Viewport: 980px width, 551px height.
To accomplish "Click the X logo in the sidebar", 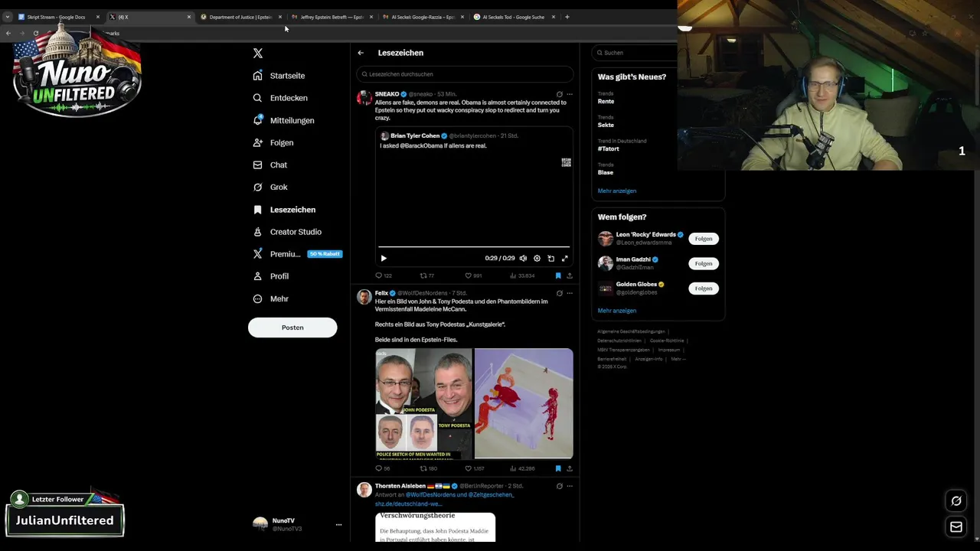I will click(258, 53).
